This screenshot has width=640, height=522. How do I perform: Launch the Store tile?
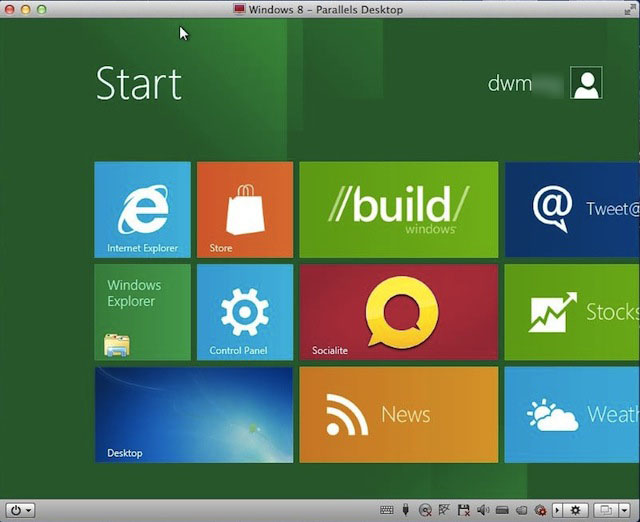tap(245, 210)
